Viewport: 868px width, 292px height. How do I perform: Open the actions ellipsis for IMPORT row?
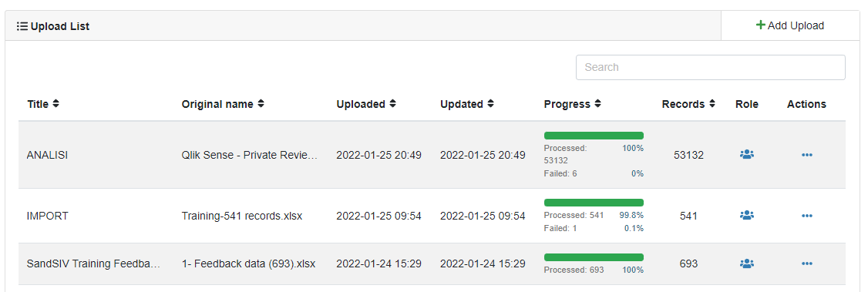tap(806, 216)
